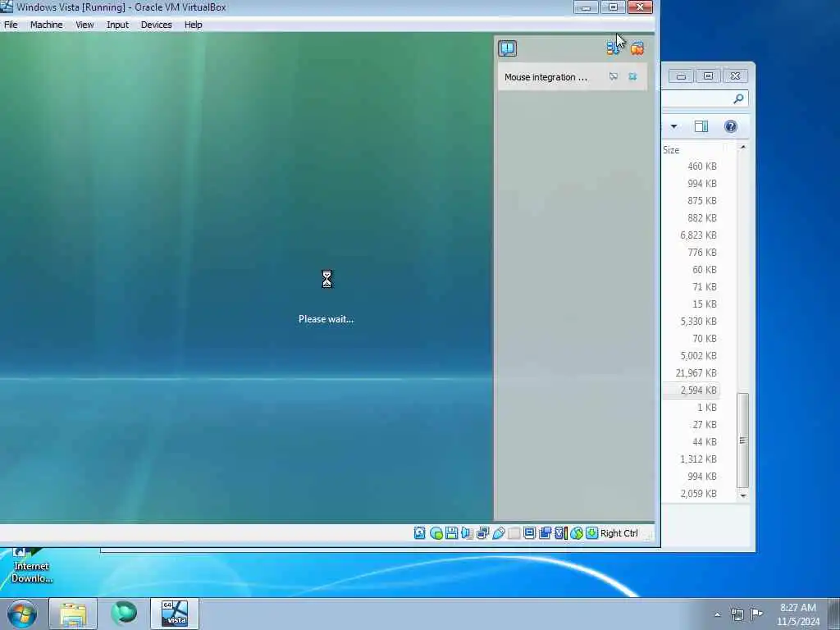Click the magnifier icon in Explorer search
Screen dimensions: 840x630
[x=739, y=98]
